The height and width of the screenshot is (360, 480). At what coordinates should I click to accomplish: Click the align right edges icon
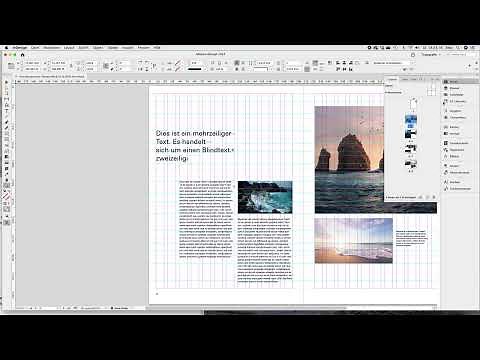[x=351, y=63]
